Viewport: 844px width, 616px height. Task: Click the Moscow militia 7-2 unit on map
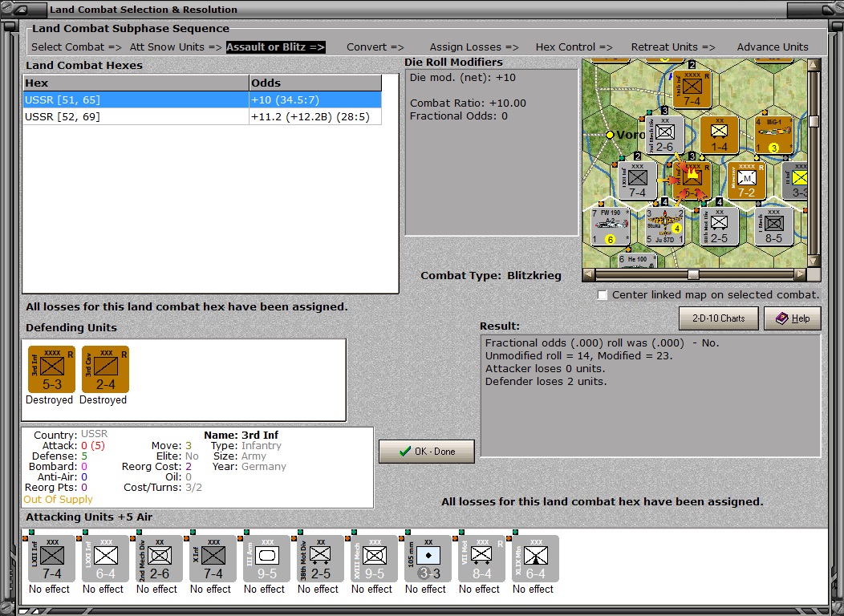747,180
